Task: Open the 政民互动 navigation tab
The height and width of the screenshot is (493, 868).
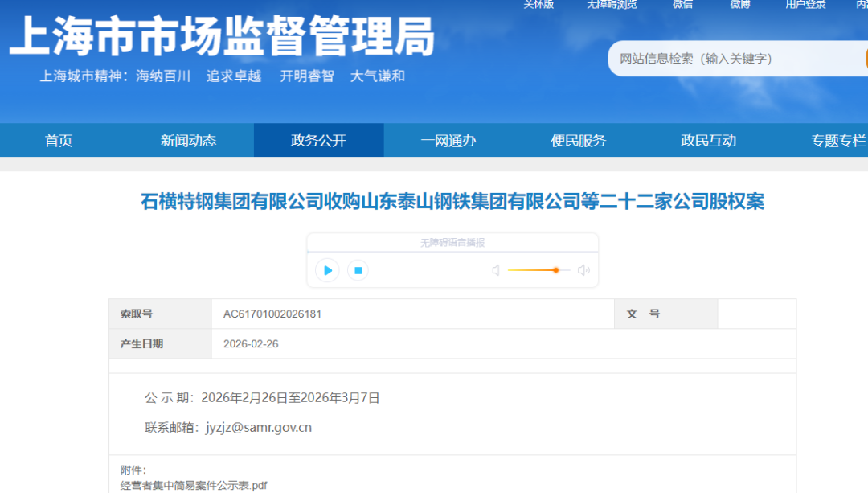Action: [709, 140]
